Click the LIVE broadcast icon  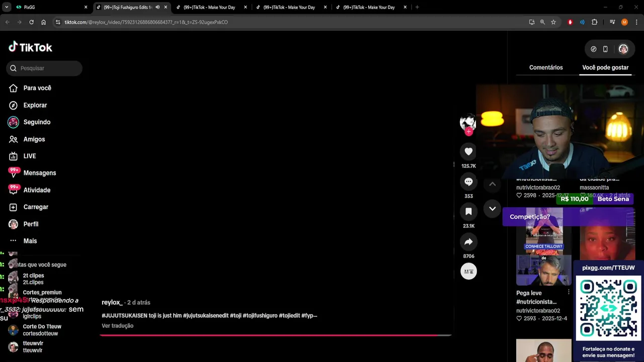[x=14, y=156]
